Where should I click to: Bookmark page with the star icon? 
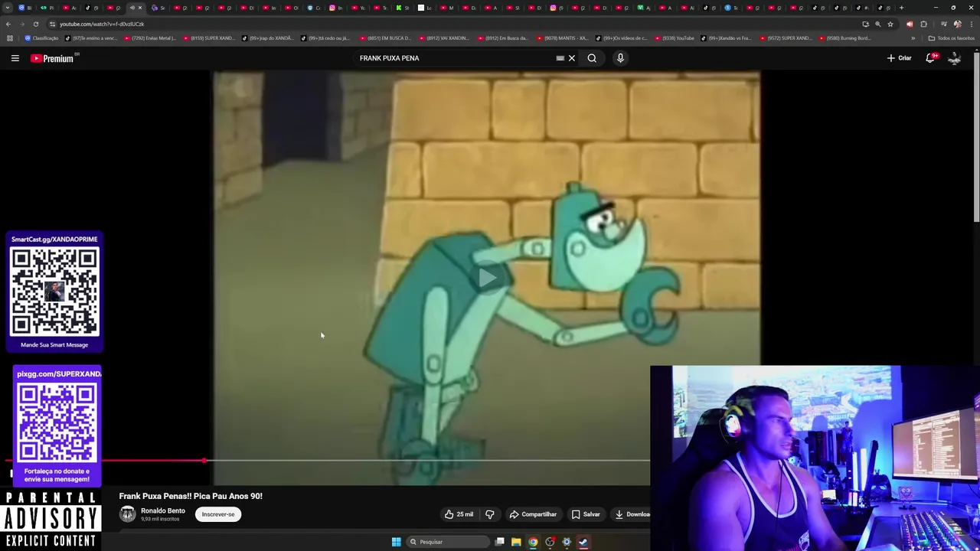point(890,24)
